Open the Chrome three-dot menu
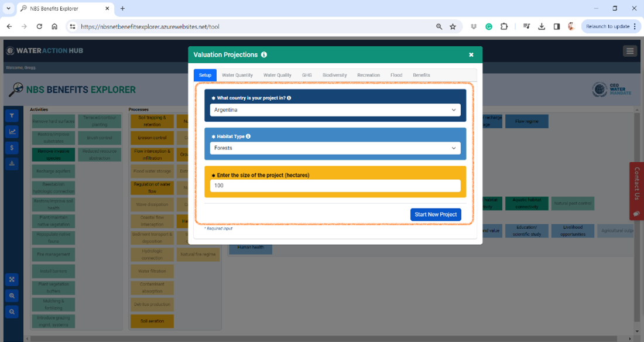Image resolution: width=644 pixels, height=342 pixels. click(635, 26)
